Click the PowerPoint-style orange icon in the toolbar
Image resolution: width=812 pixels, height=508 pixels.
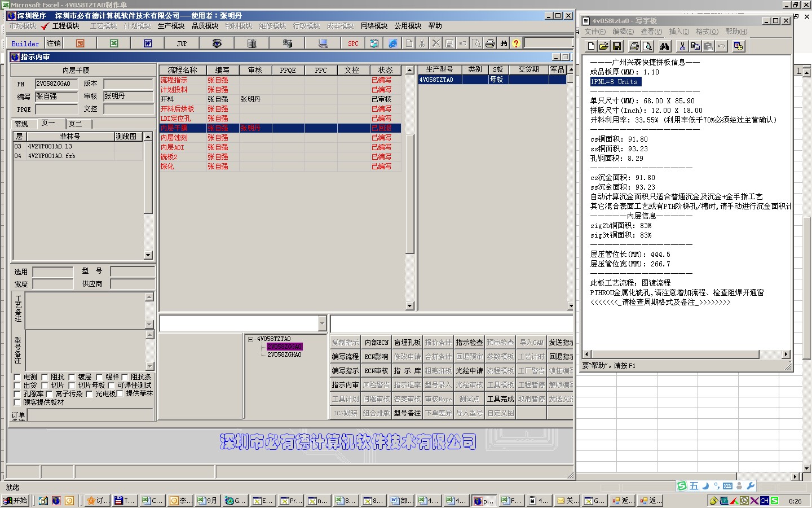[80, 43]
